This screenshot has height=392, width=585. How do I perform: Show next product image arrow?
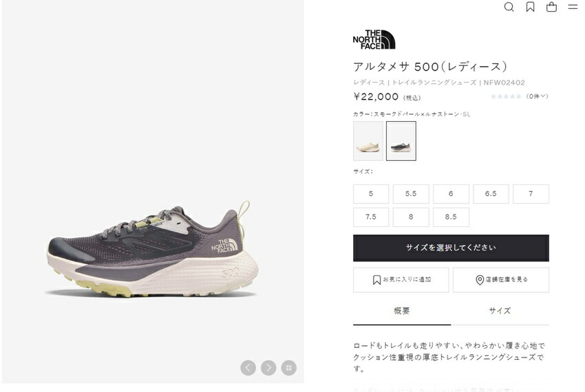(x=268, y=368)
